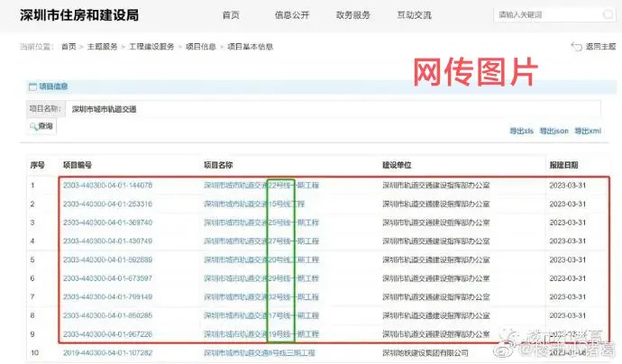Open the 首页 nav menu item

coord(231,15)
